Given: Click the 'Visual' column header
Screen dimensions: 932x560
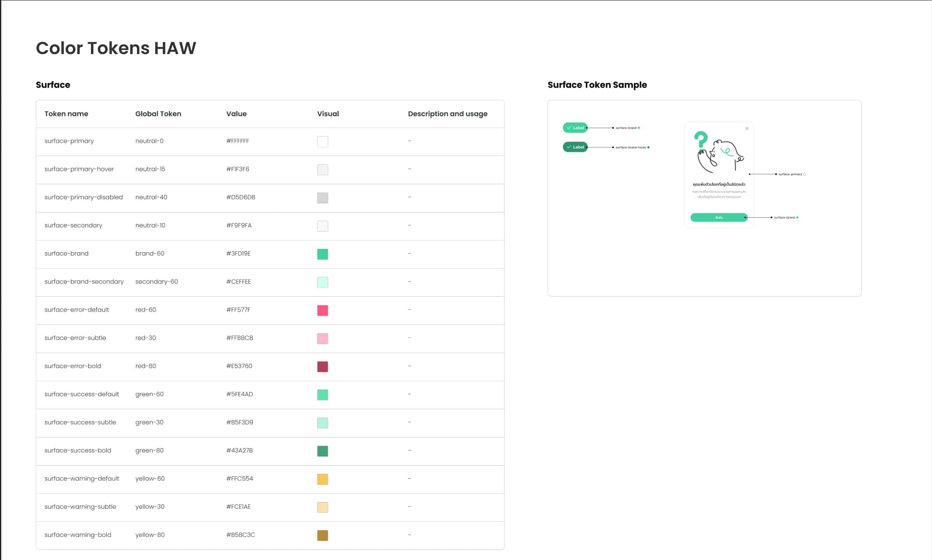Looking at the screenshot, I should click(x=328, y=114).
